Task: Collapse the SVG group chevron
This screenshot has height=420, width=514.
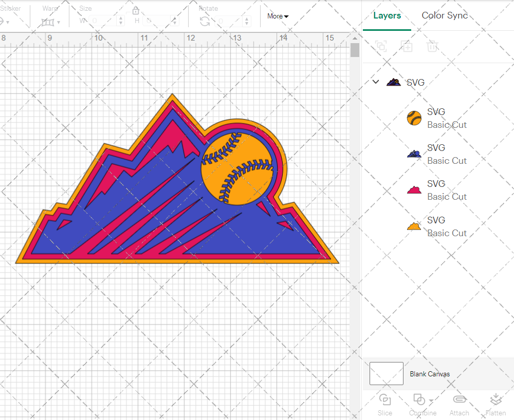Action: [x=376, y=82]
